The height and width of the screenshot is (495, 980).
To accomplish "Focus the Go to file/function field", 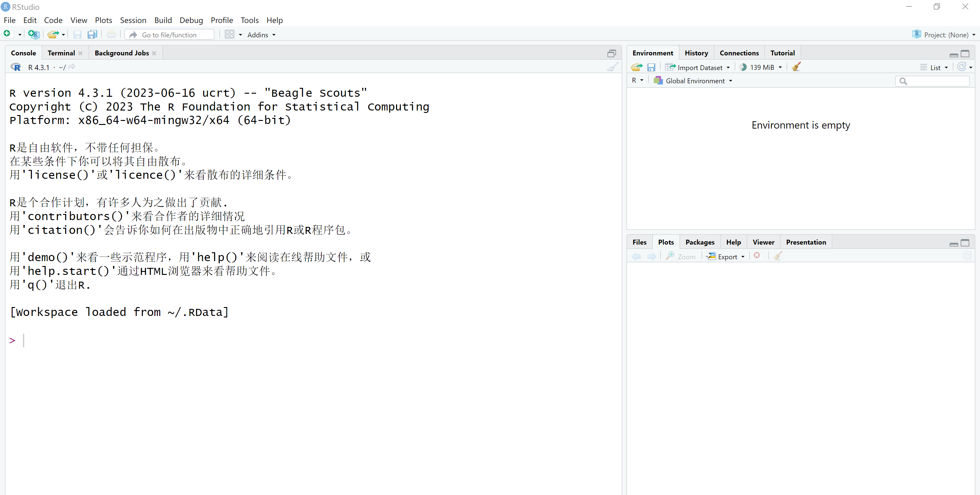I will click(170, 35).
